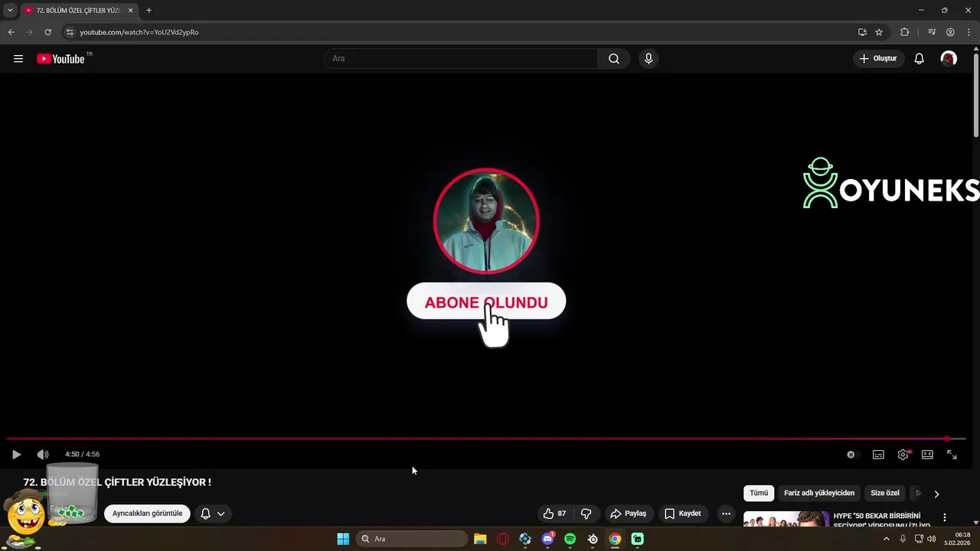Open the media controls icon in Chrome
Viewport: 980px width, 551px height.
[932, 32]
